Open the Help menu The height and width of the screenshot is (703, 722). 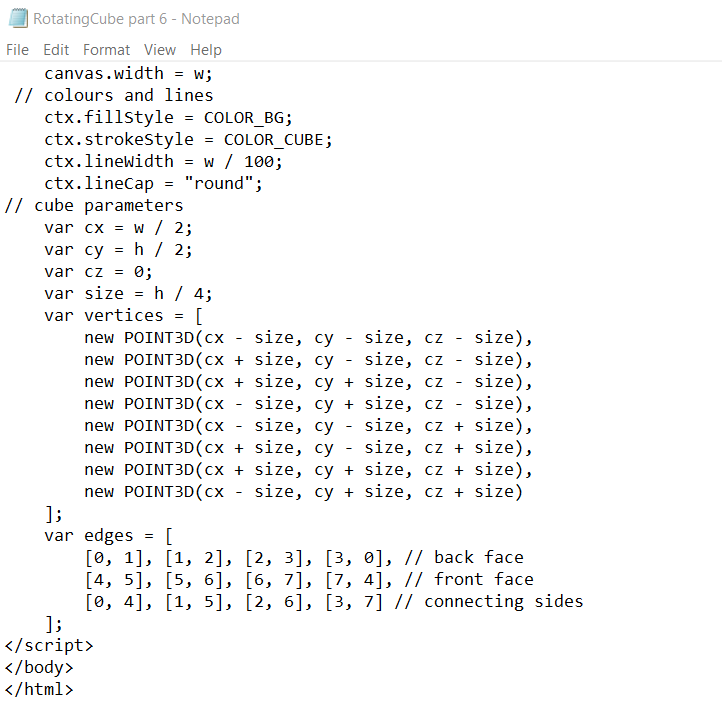coord(206,50)
